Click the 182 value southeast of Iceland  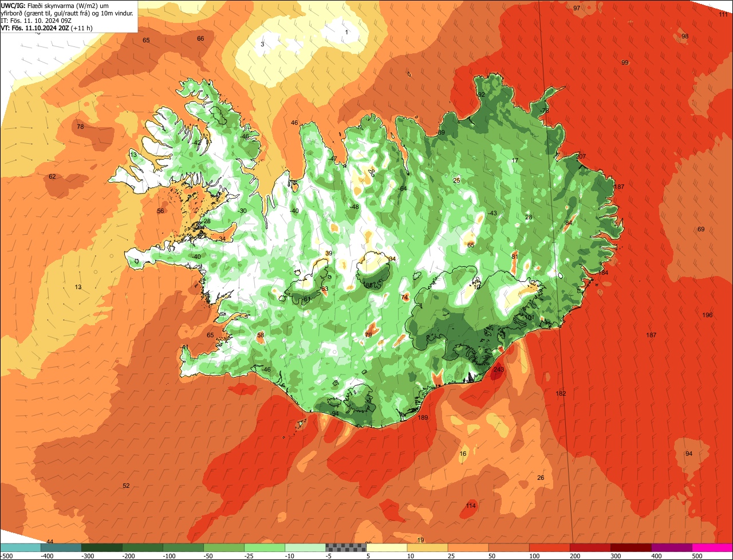[x=561, y=393]
